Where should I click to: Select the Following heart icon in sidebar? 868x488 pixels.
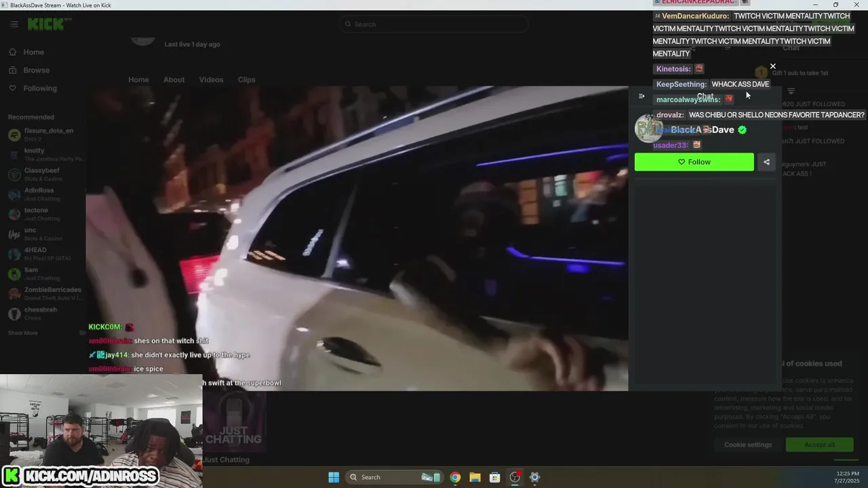[x=13, y=88]
